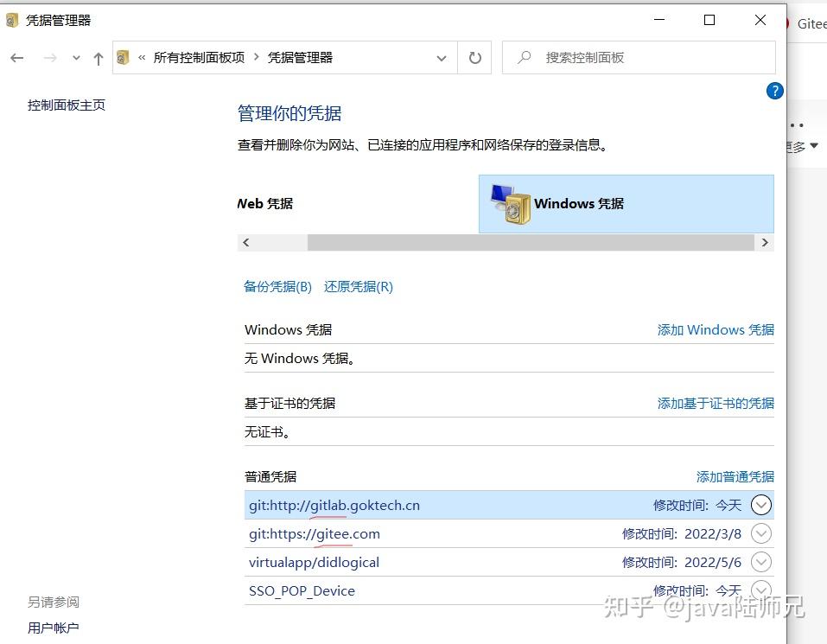
Task: Expand the SSO_POP_Device credential entry
Action: coord(760,590)
